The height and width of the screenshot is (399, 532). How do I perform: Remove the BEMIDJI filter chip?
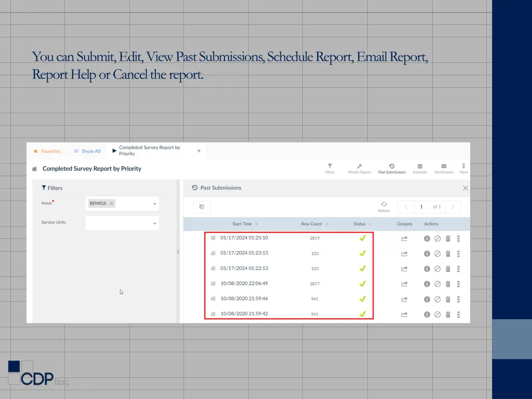111,204
